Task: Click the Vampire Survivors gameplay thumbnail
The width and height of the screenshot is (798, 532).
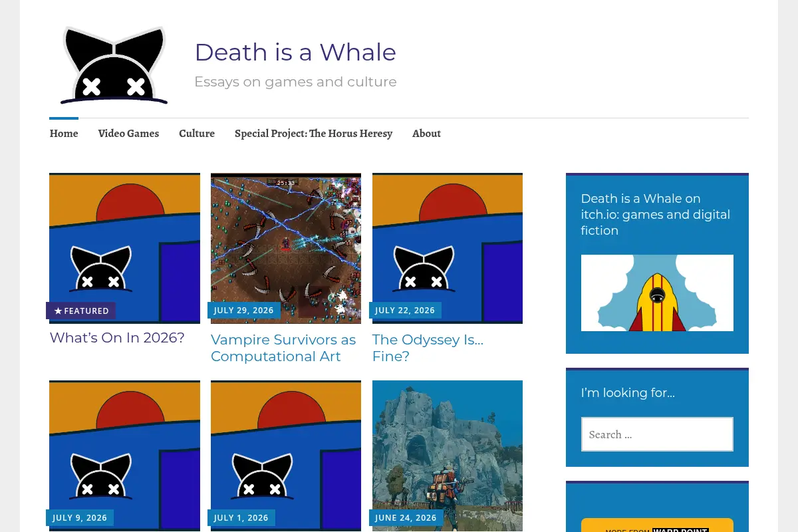Action: click(286, 248)
